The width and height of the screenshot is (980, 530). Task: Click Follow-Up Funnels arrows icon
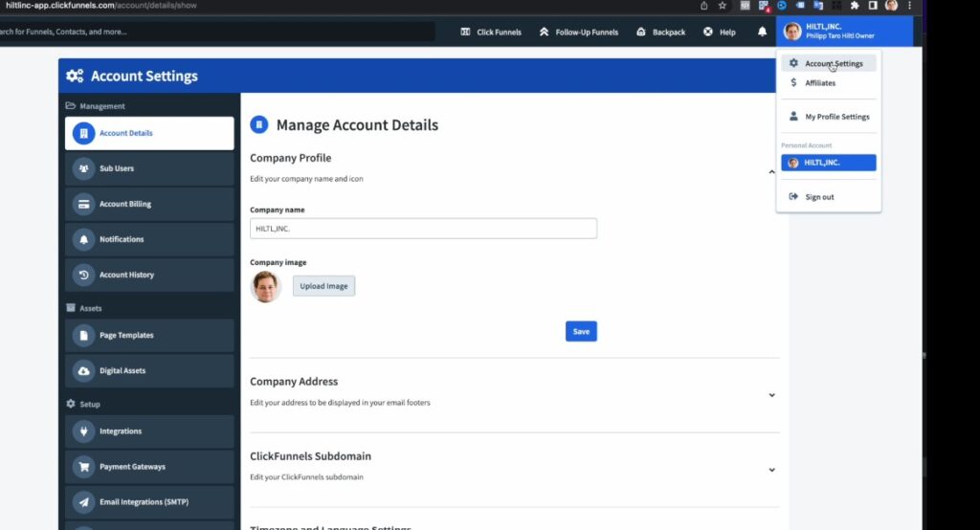click(x=544, y=32)
